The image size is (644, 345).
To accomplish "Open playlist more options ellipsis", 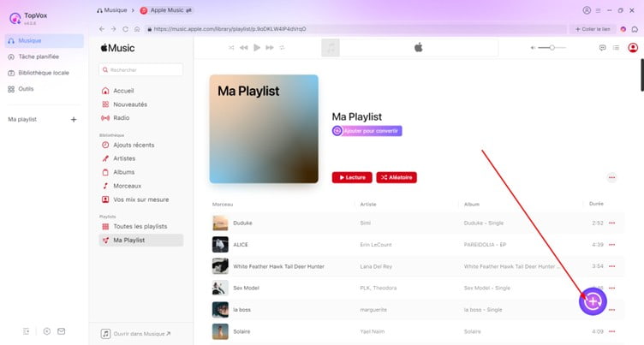I will [x=611, y=177].
